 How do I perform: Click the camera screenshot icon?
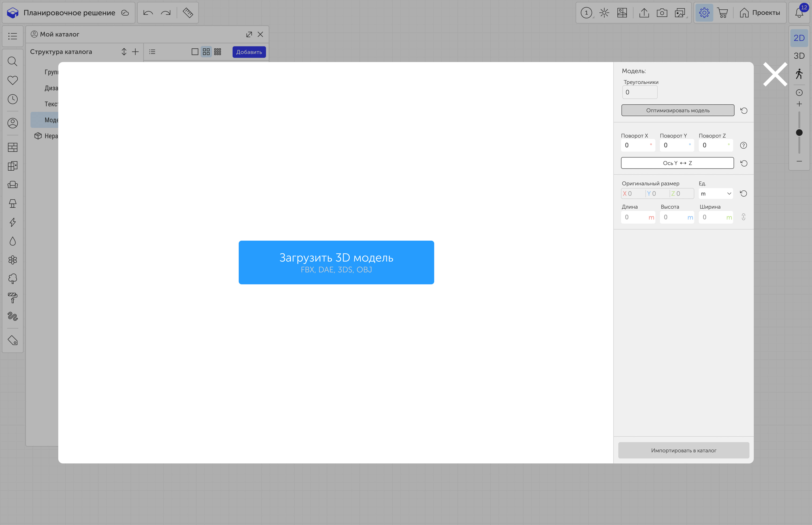click(x=662, y=13)
